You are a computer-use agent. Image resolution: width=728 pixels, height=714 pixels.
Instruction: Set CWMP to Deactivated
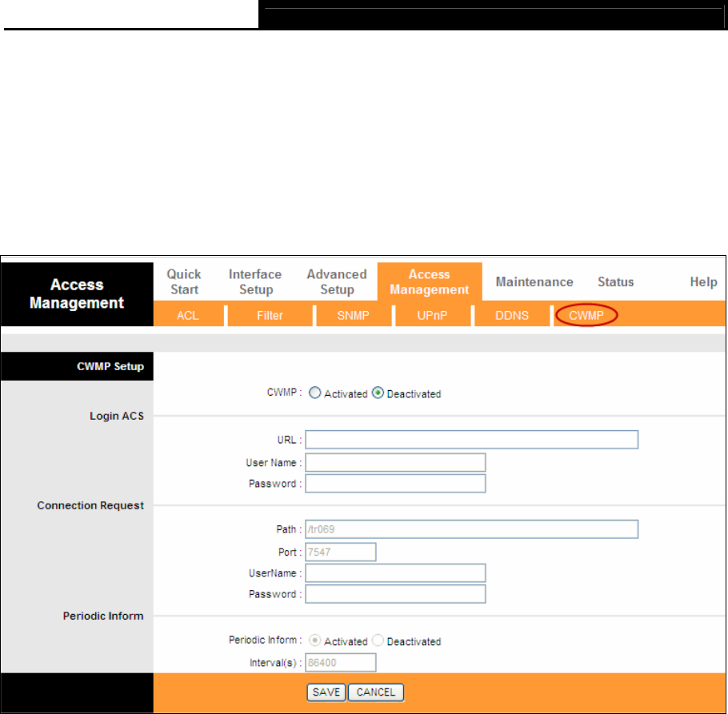(378, 393)
